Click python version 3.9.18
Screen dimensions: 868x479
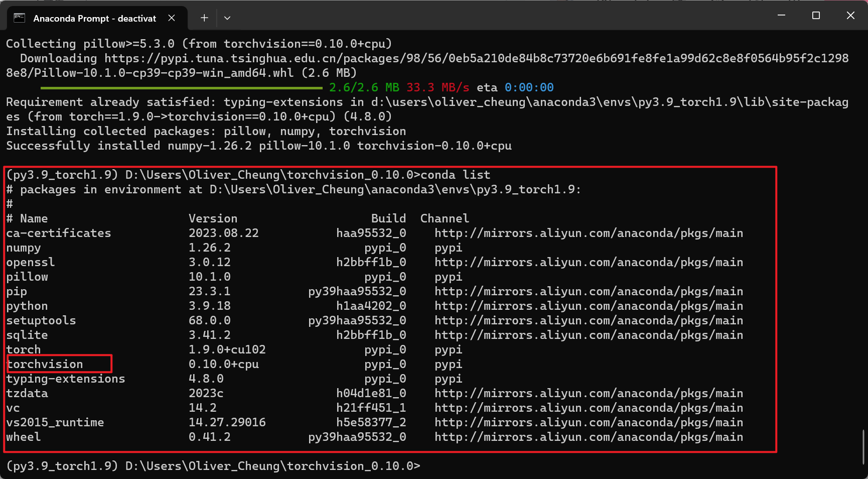[x=210, y=306]
